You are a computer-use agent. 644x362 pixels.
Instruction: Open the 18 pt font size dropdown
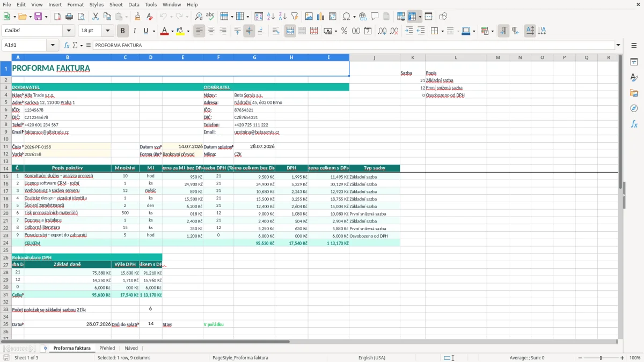(107, 31)
